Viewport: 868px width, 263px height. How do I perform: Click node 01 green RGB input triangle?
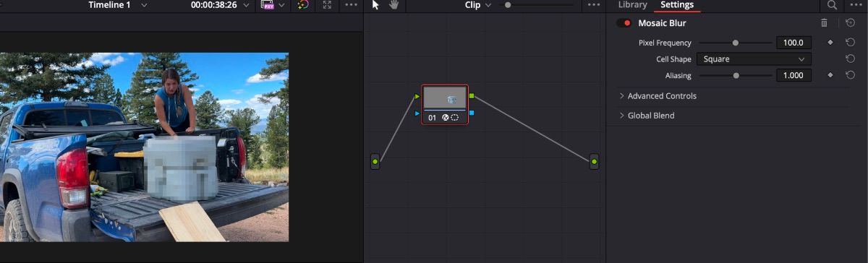click(417, 95)
